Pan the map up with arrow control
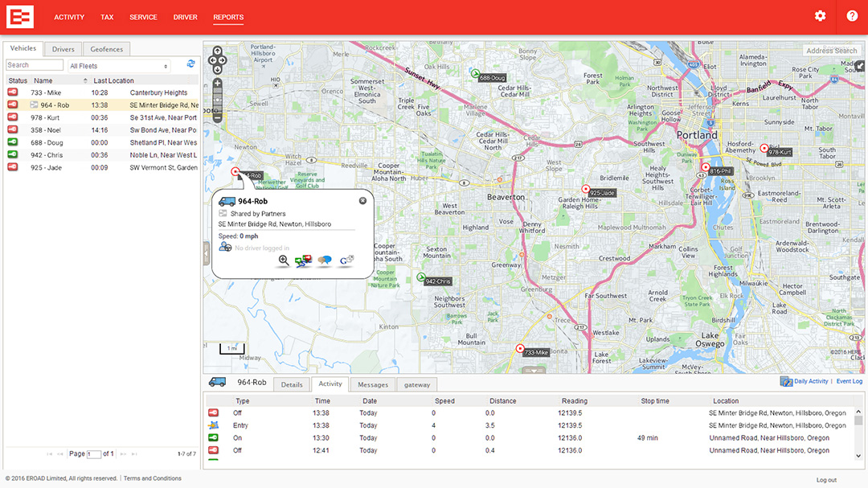 pos(218,51)
